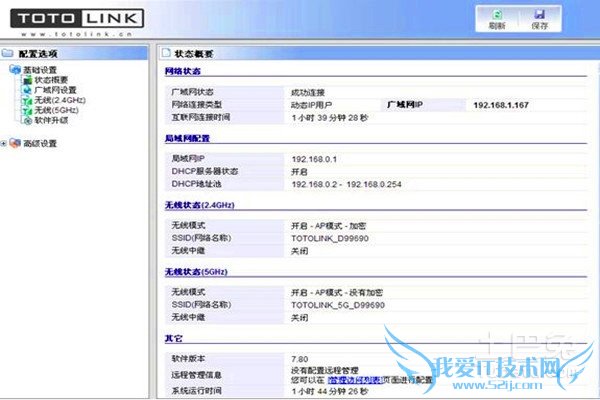This screenshot has width=600, height=400.
Task: Open 软件升级 from the settings tree
Action: point(50,120)
